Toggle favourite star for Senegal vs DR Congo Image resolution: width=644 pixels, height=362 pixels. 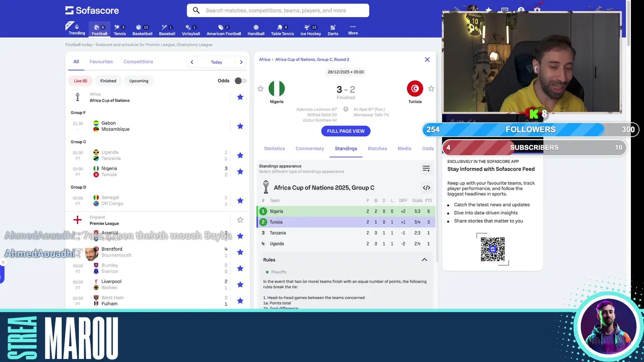240,201
